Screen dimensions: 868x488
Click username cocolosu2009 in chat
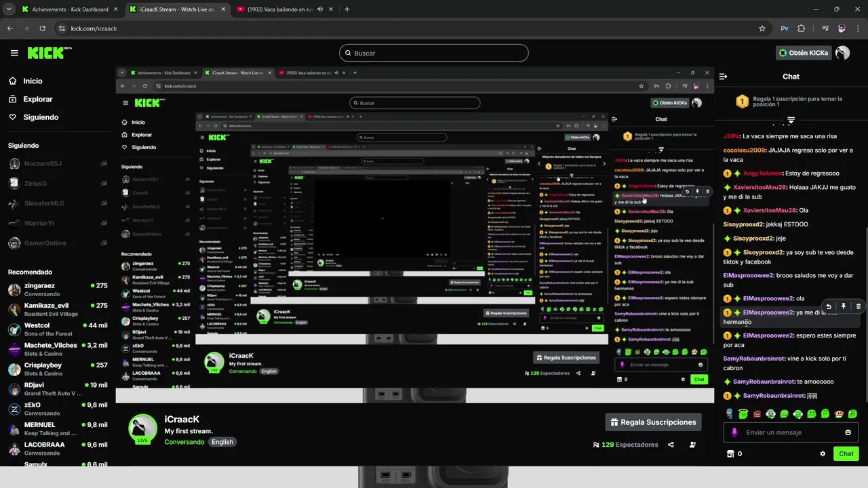point(744,150)
